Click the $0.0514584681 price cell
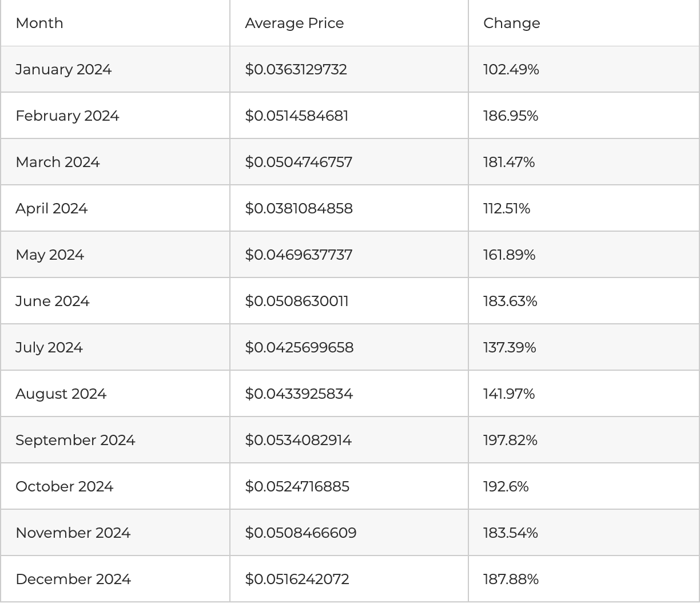The height and width of the screenshot is (603, 700). click(x=296, y=116)
